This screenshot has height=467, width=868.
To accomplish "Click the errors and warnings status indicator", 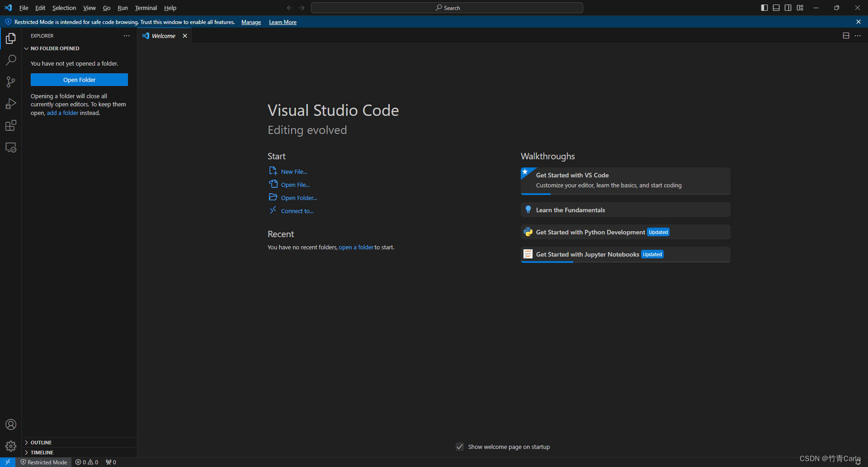I will 87,462.
